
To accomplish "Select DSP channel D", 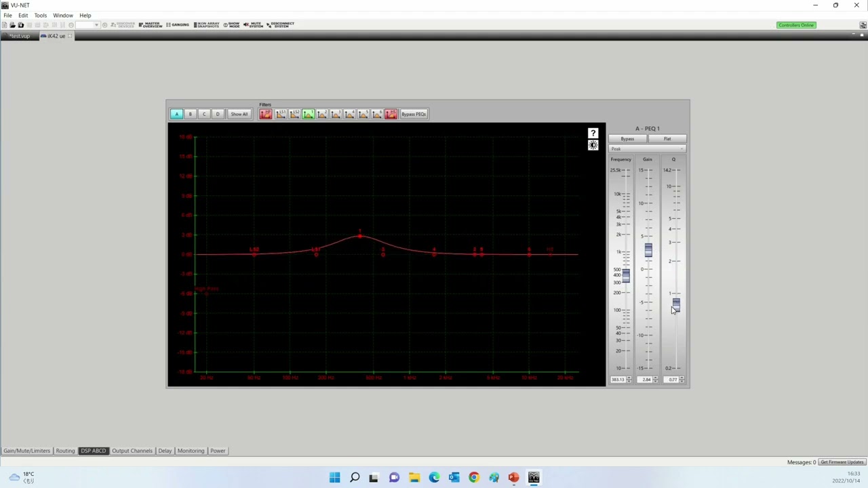I will (x=218, y=114).
